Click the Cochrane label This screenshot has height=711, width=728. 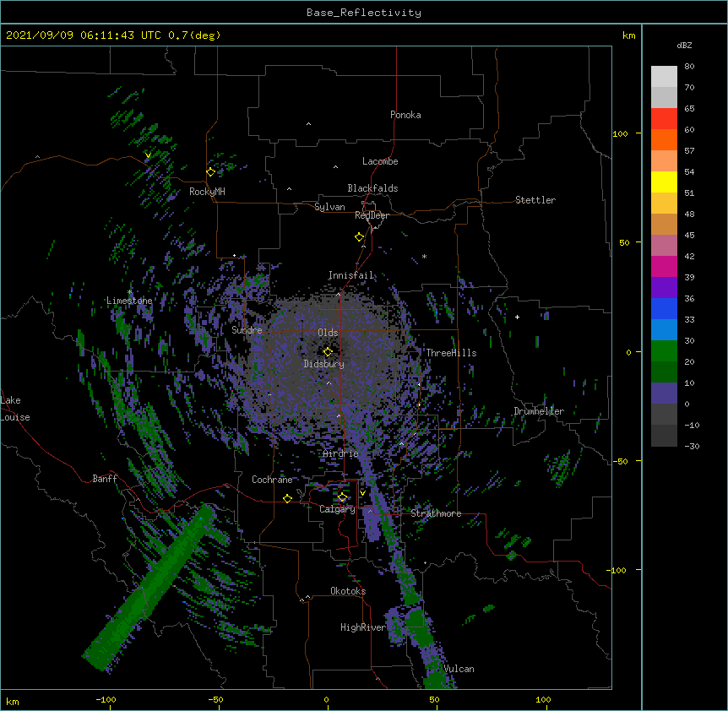pos(272,480)
